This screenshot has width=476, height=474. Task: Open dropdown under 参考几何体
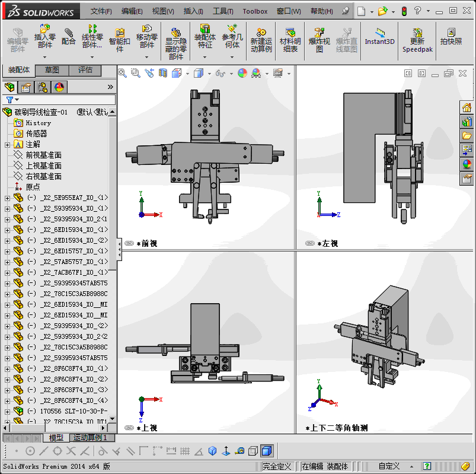[232, 57]
